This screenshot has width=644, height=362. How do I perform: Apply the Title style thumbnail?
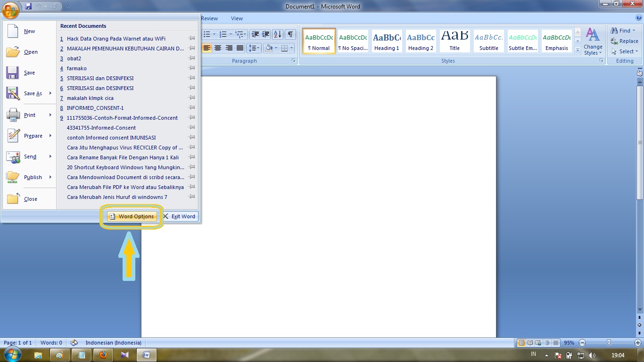[x=454, y=41]
